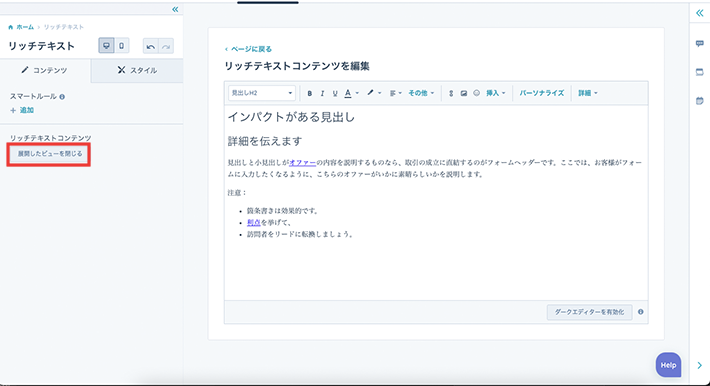Screen dimensions: 710x386
Task: Click the insert image icon
Action: pyautogui.click(x=464, y=93)
